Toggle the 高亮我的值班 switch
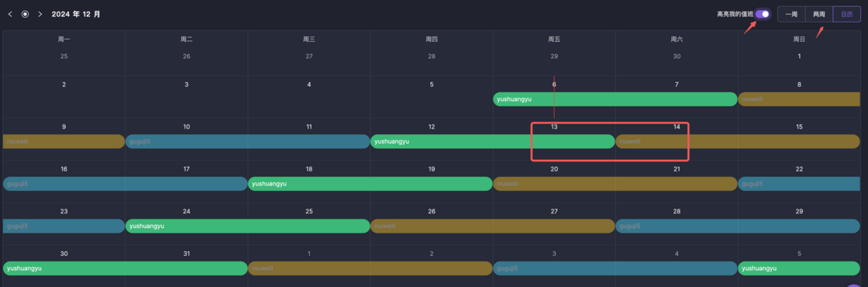This screenshot has width=868, height=287. pyautogui.click(x=763, y=15)
